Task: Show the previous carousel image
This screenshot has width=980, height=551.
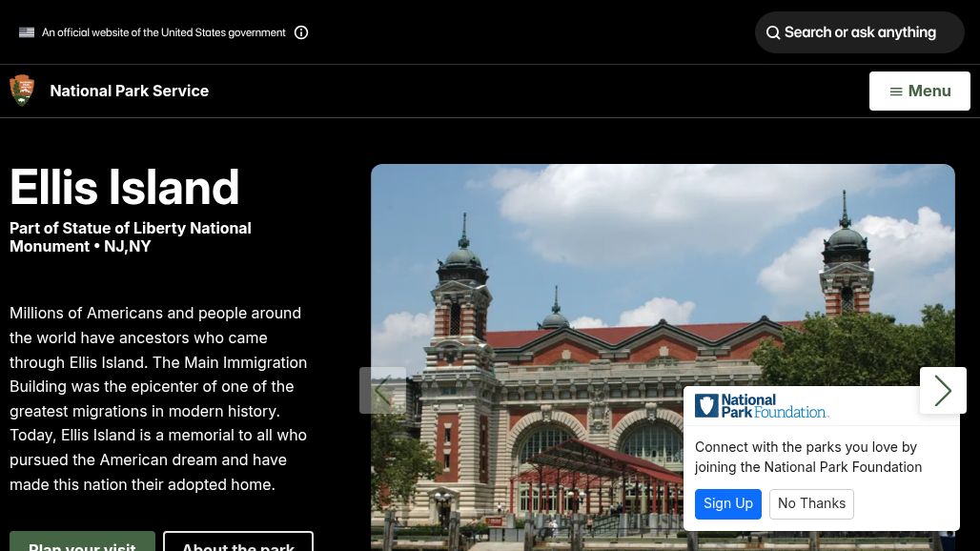Action: coord(382,391)
